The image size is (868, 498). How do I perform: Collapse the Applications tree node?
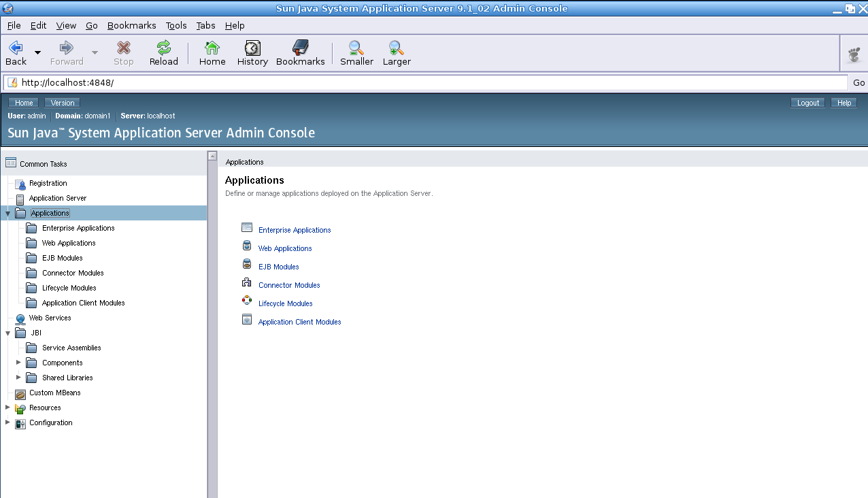7,214
